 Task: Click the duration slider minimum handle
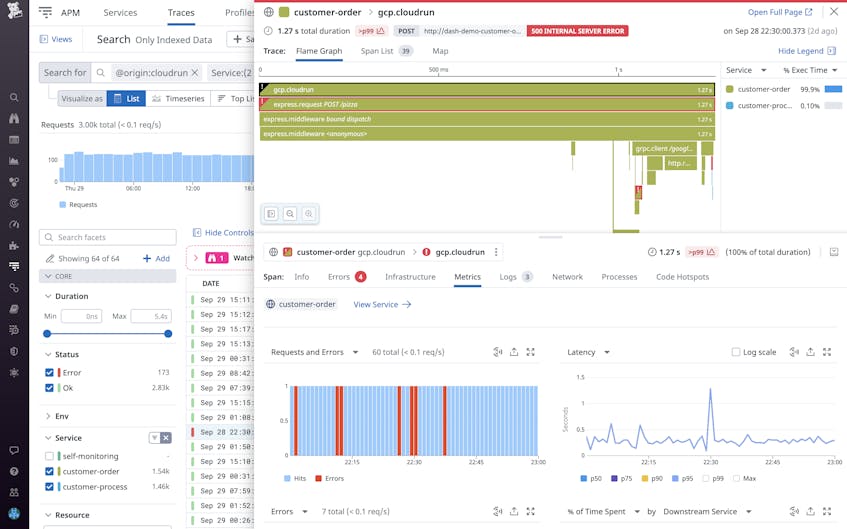pos(47,333)
